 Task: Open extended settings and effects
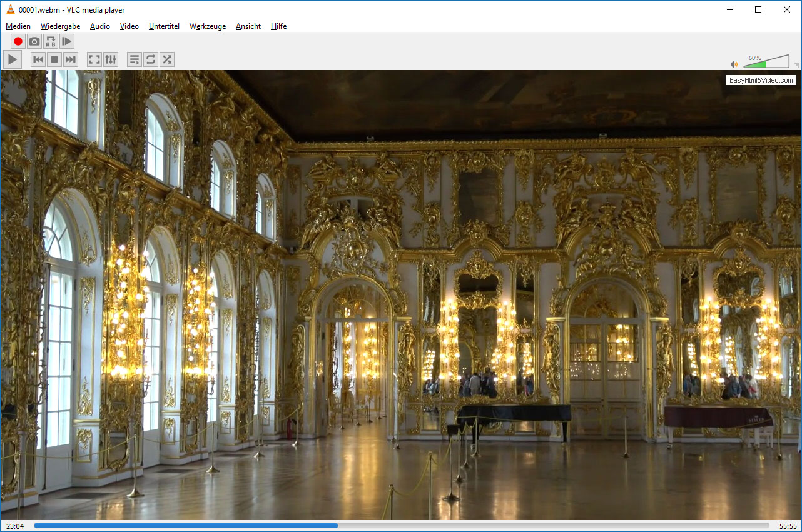click(x=111, y=60)
